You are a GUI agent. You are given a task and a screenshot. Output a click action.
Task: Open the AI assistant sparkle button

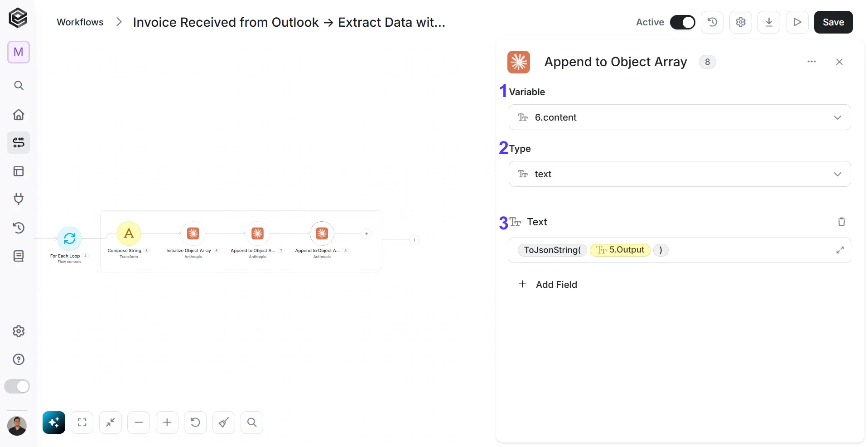[x=54, y=423]
